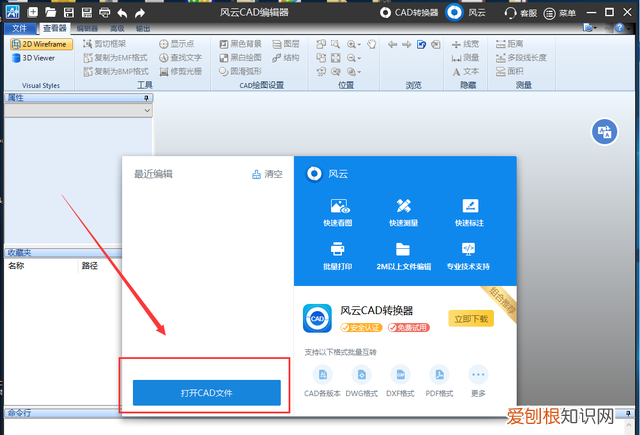Click 立即下载 download button

(x=471, y=318)
